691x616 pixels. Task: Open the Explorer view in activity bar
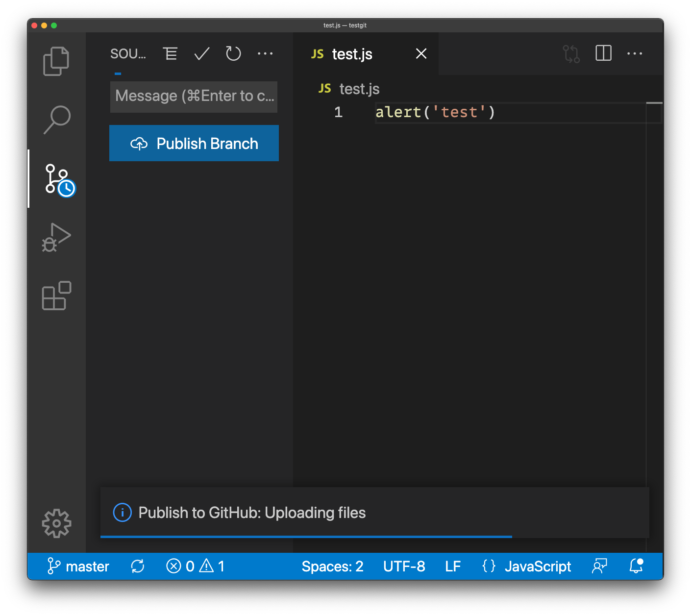tap(56, 61)
